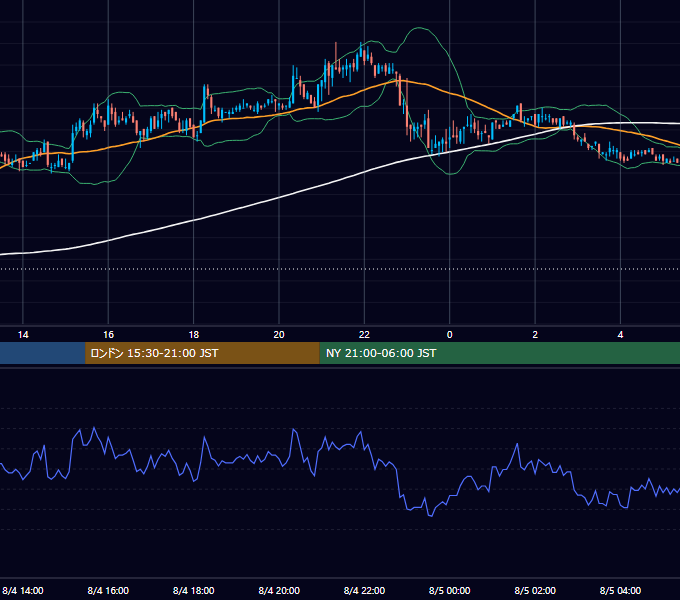The image size is (680, 600).
Task: Click the 8/4 16:00 time label
Action: pos(108,591)
